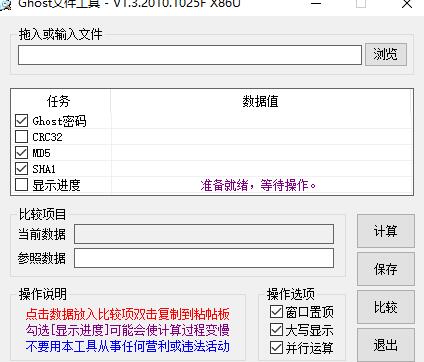Click the 退出 exit button
Viewport: 424px width, 362px height.
coord(386,345)
